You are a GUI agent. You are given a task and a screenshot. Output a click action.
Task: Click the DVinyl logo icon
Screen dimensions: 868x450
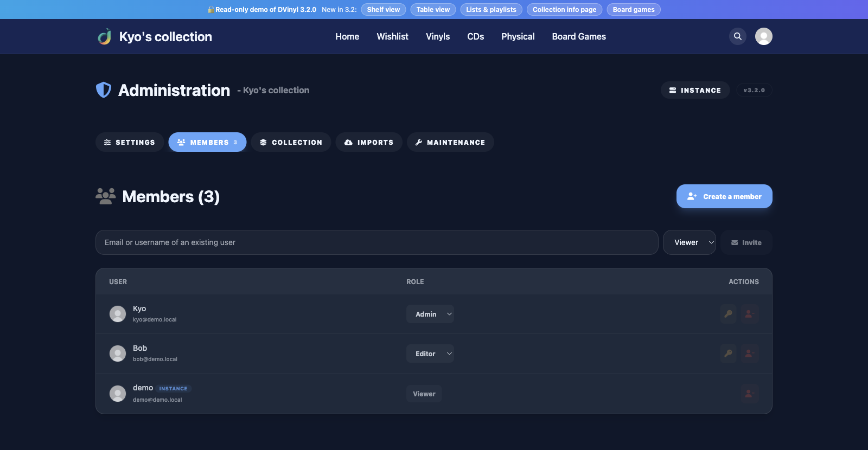(x=104, y=36)
